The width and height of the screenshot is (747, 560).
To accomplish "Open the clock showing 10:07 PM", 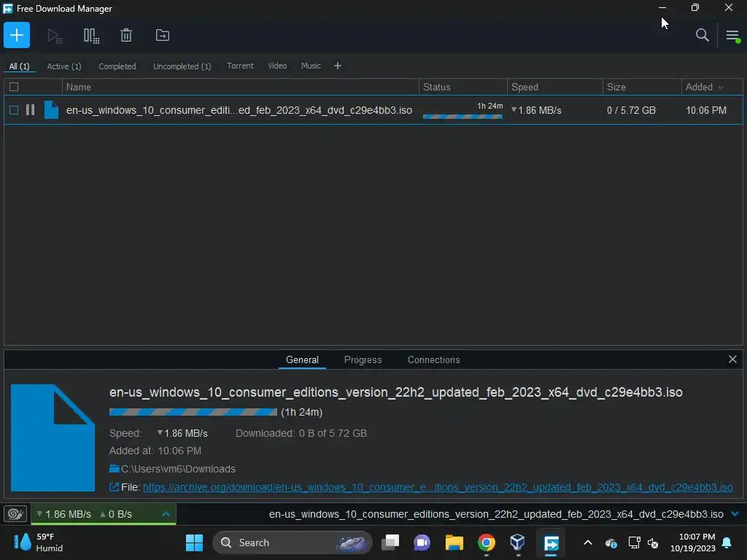I will pyautogui.click(x=693, y=542).
